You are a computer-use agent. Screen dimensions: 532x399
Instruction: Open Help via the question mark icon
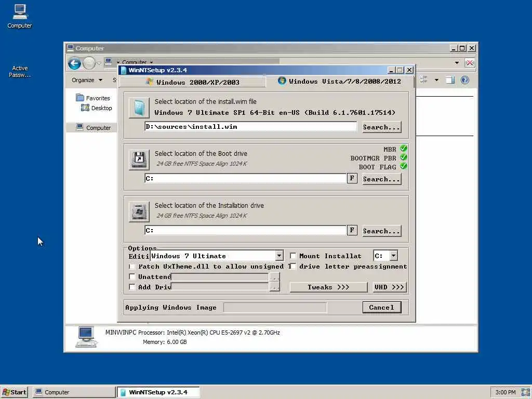point(465,80)
